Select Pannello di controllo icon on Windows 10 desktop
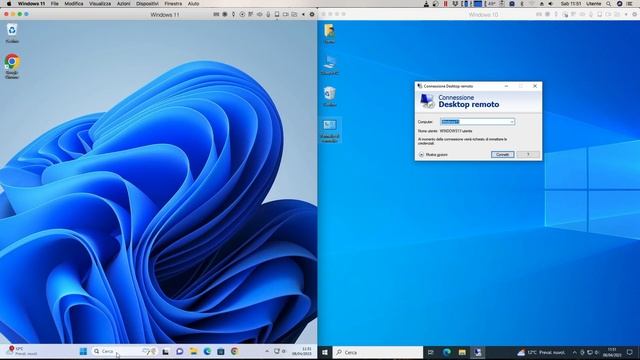 (329, 131)
